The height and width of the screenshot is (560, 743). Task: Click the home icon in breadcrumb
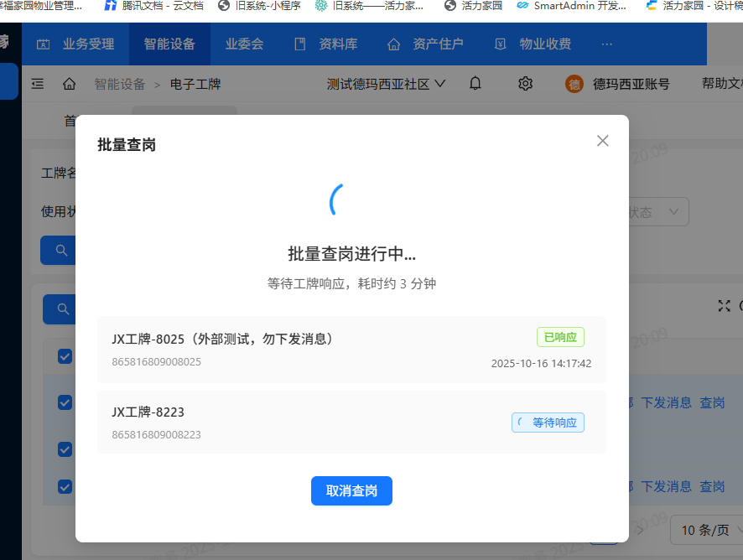70,84
